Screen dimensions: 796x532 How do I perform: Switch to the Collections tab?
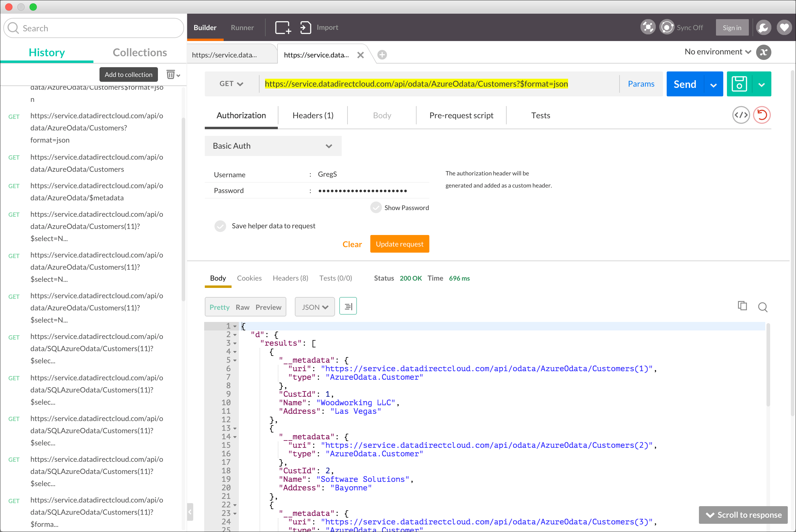coord(140,53)
